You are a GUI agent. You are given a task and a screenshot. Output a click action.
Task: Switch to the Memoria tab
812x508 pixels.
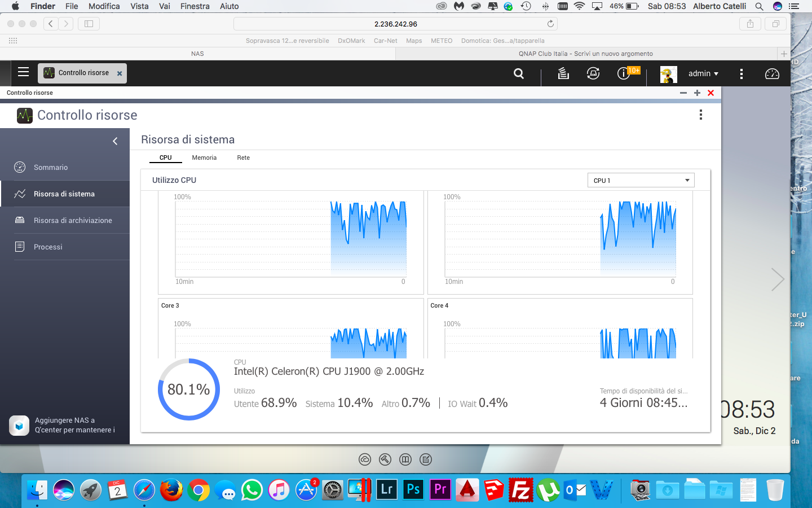coord(204,157)
